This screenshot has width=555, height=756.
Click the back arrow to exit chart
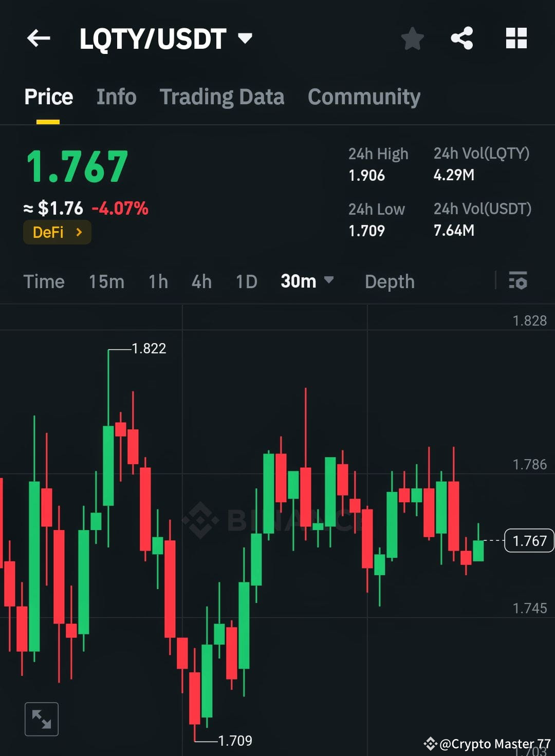click(39, 39)
